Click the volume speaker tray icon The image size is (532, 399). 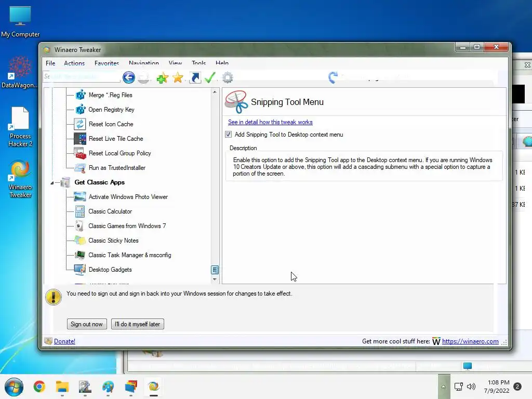click(471, 387)
